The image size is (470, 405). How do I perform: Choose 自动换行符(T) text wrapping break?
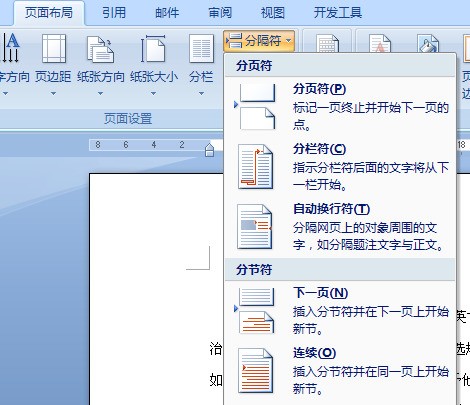tap(340, 227)
